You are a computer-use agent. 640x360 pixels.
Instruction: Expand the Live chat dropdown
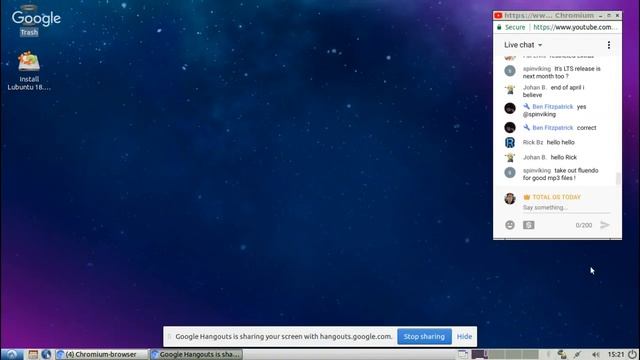coord(523,45)
